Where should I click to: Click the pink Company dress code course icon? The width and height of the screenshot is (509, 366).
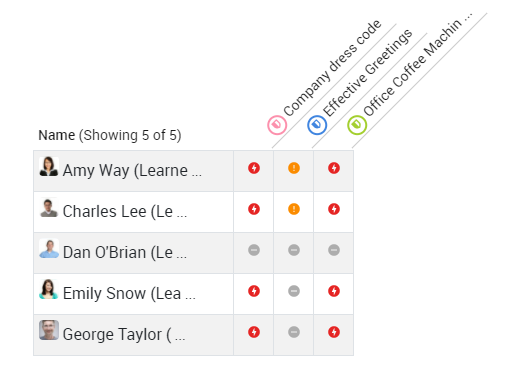[x=277, y=125]
